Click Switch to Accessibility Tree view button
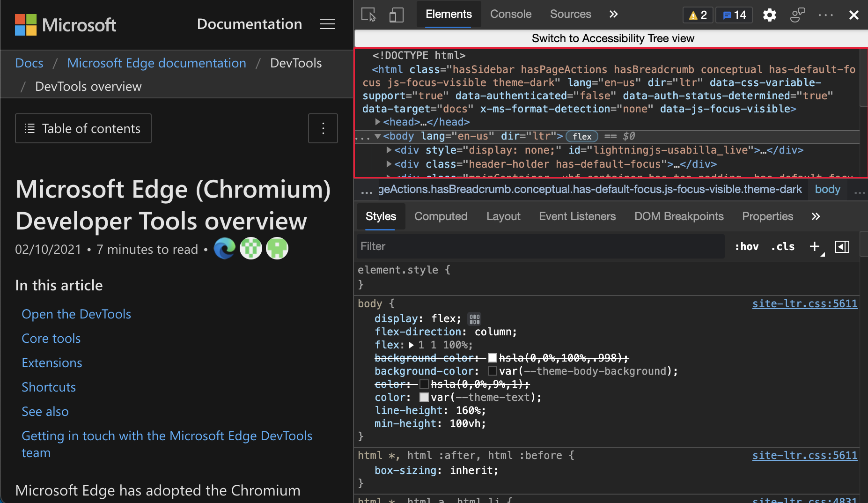This screenshot has height=503, width=868. [x=612, y=38]
